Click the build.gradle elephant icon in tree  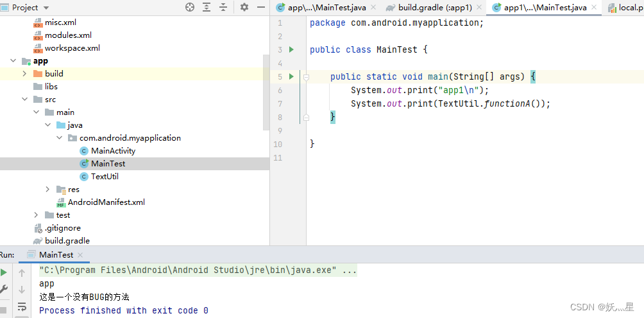point(37,241)
